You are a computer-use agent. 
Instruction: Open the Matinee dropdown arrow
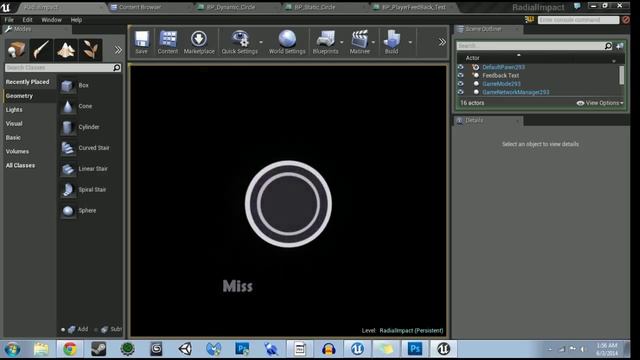click(x=373, y=42)
